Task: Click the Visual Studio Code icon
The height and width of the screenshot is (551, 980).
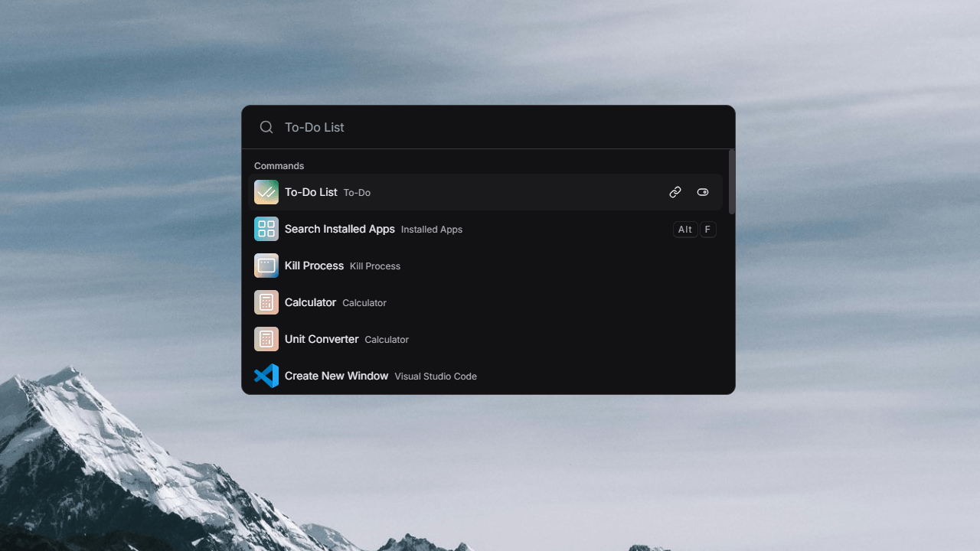Action: [x=266, y=376]
